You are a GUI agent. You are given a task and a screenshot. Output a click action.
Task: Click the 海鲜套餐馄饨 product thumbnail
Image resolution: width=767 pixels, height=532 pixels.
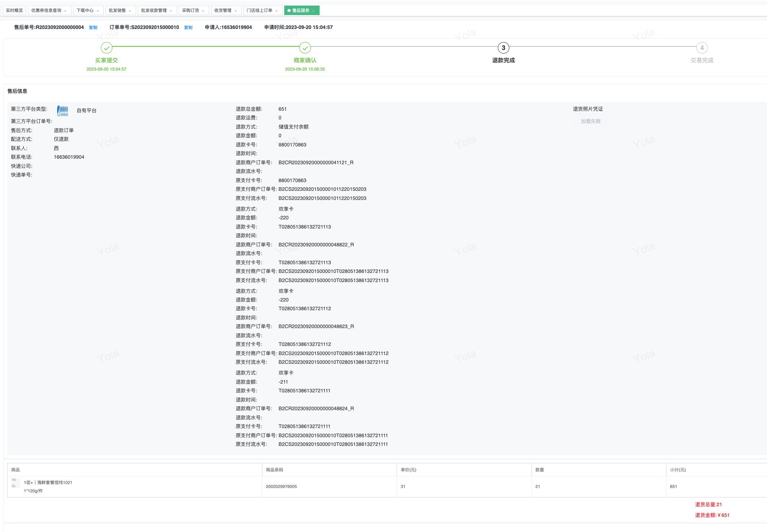tap(15, 483)
